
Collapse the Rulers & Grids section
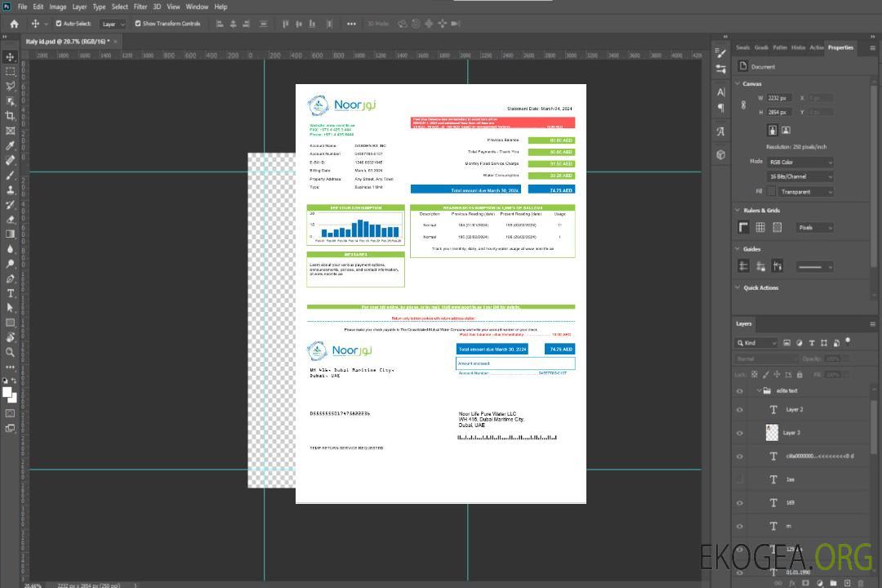pyautogui.click(x=737, y=210)
